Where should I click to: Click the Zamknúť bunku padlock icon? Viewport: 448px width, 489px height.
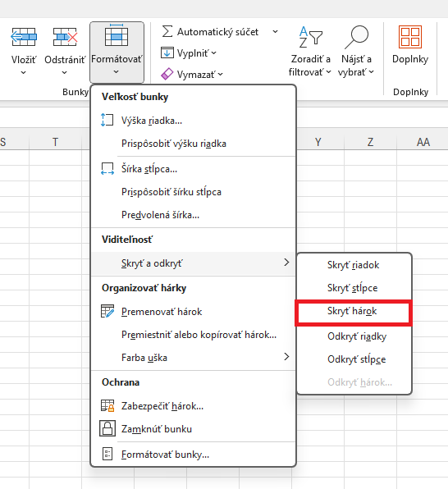coord(107,428)
